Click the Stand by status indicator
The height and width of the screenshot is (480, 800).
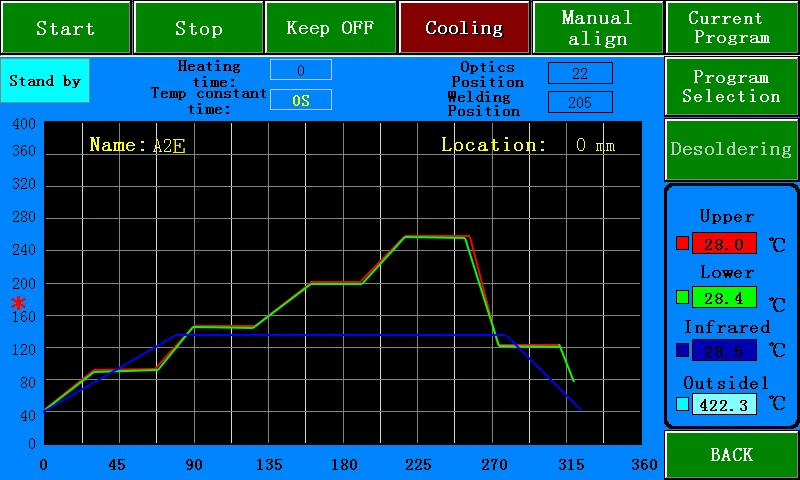click(x=45, y=81)
